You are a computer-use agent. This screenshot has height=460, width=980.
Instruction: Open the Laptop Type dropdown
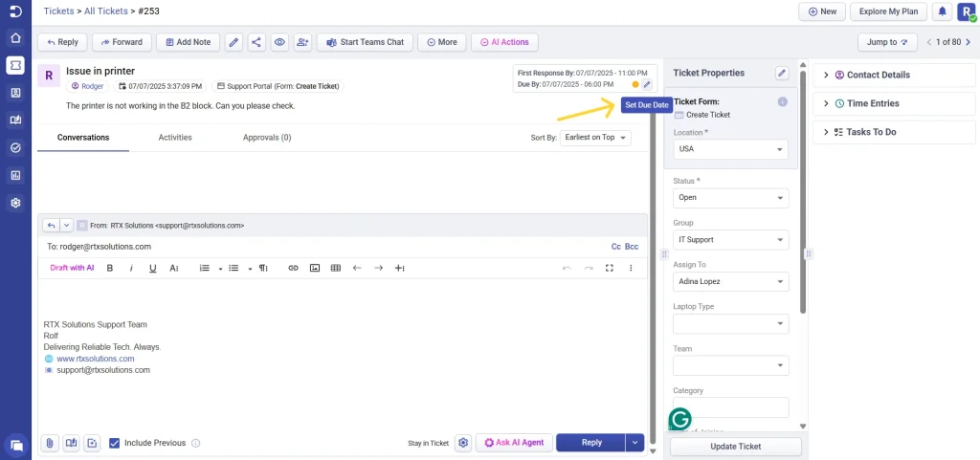click(730, 323)
